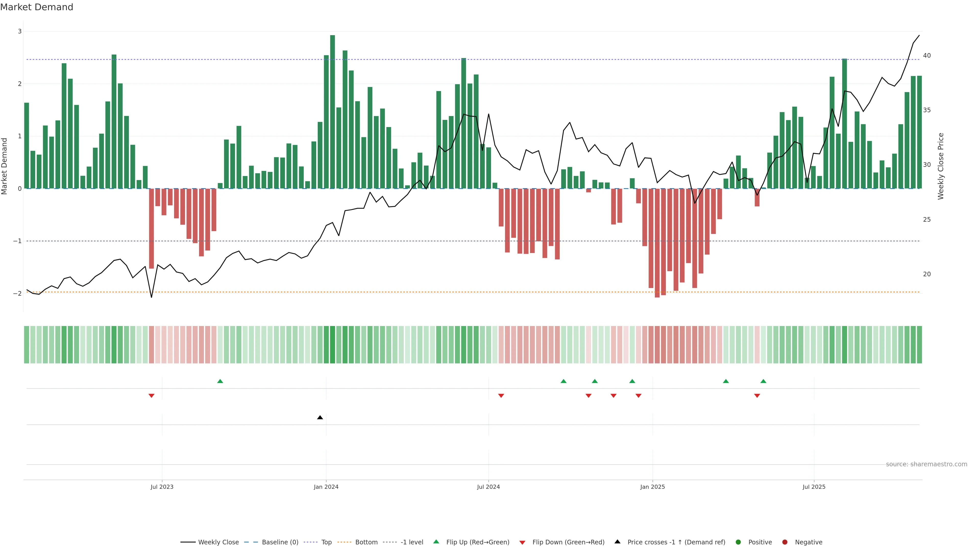980x551 pixels.
Task: Click the black Price crosses -1 legend icon
Action: [x=617, y=542]
